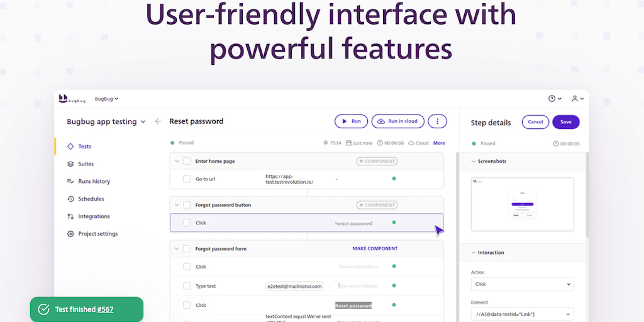Click the back arrow beside Reset password

158,121
